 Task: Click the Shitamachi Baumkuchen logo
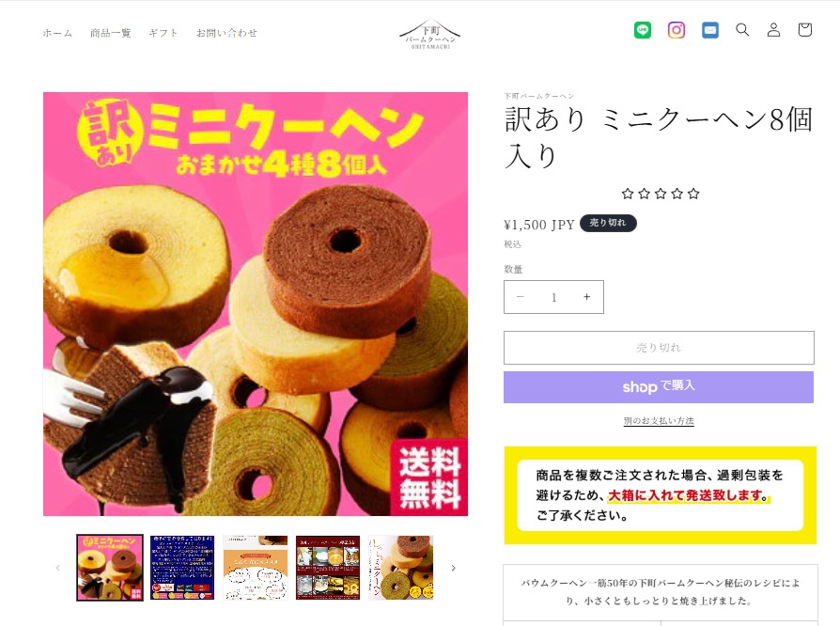click(429, 34)
